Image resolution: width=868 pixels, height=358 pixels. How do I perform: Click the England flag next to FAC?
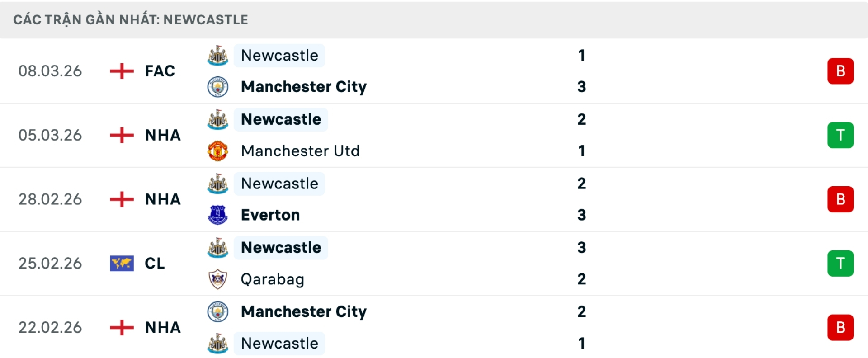tap(121, 71)
